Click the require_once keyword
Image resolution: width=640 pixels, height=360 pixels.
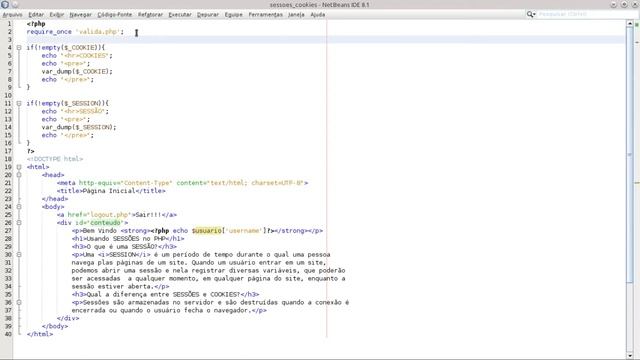pos(49,31)
